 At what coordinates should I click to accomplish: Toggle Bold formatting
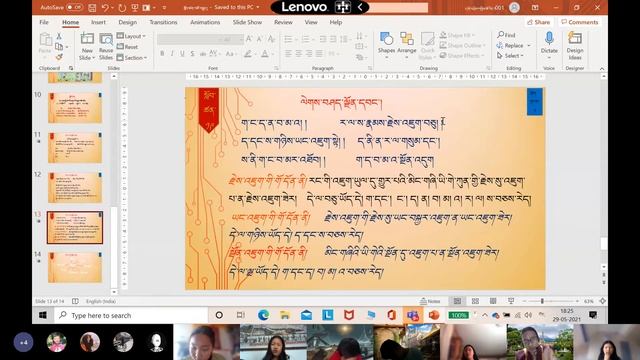[162, 53]
